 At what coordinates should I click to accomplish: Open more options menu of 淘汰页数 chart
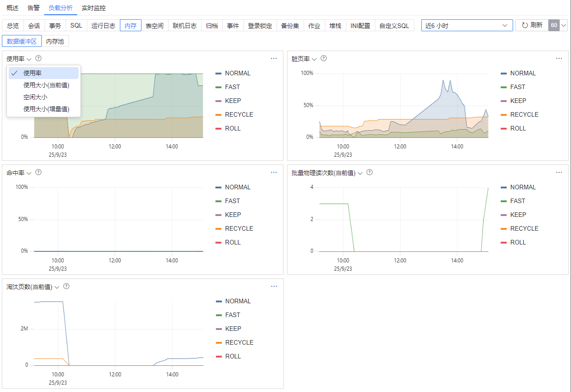(274, 286)
